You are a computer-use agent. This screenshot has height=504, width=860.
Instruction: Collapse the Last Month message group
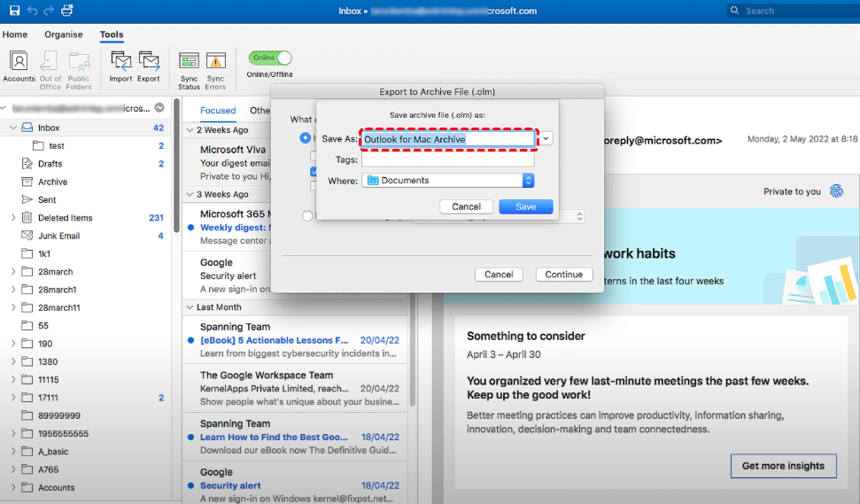[190, 307]
